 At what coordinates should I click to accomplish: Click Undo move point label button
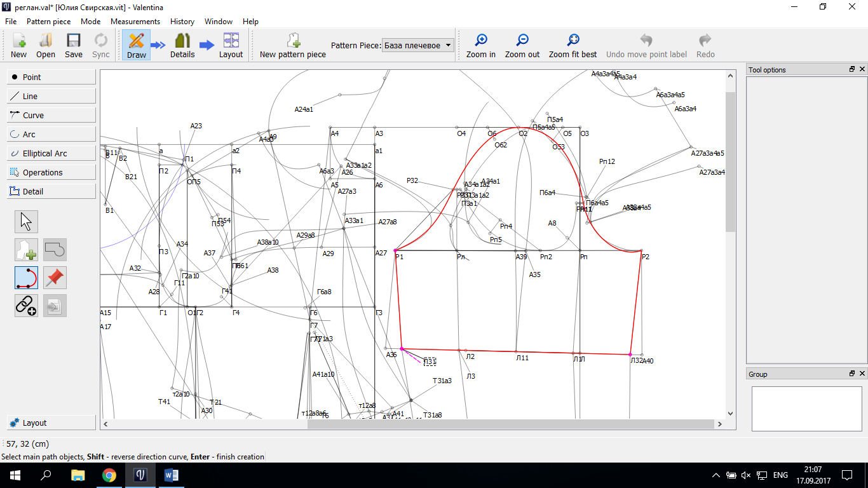646,45
